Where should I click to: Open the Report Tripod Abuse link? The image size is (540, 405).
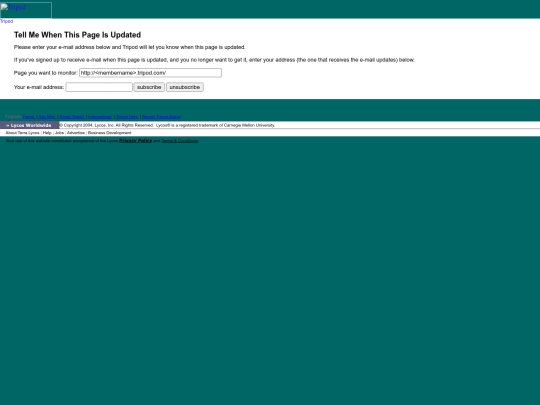pyautogui.click(x=161, y=117)
